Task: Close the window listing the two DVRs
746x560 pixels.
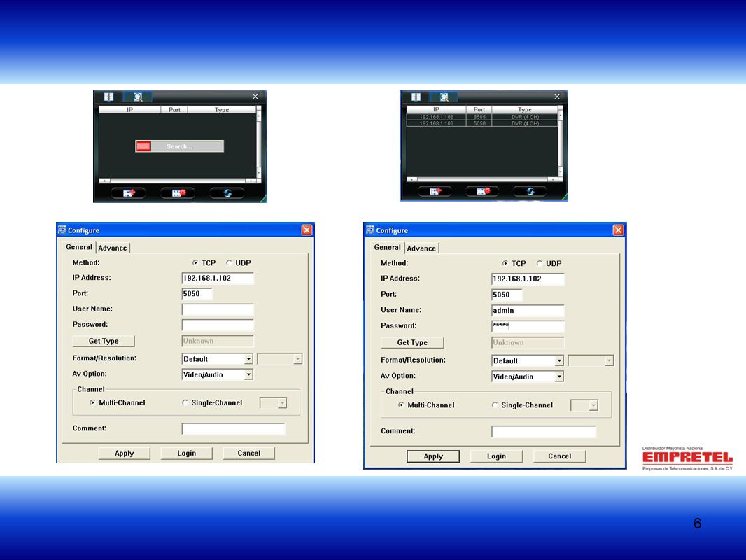Action: pos(557,97)
